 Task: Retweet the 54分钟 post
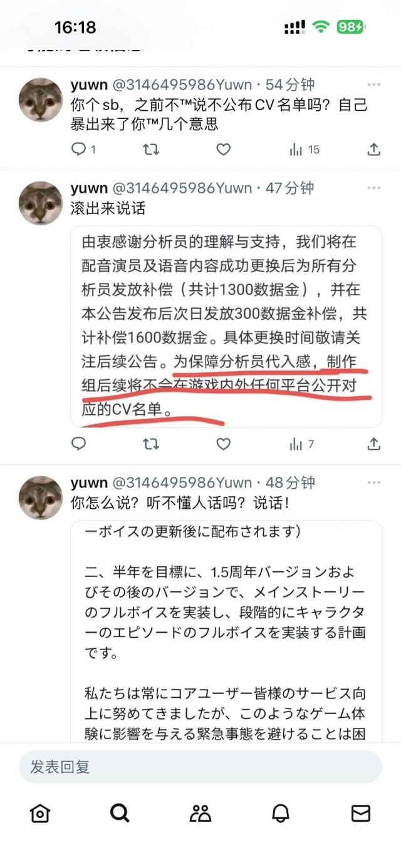(x=151, y=149)
